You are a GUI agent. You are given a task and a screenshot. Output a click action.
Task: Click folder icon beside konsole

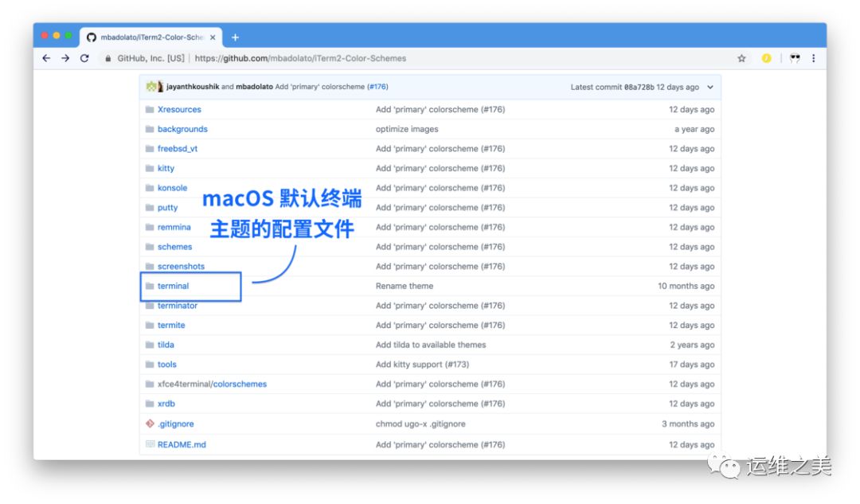click(150, 188)
